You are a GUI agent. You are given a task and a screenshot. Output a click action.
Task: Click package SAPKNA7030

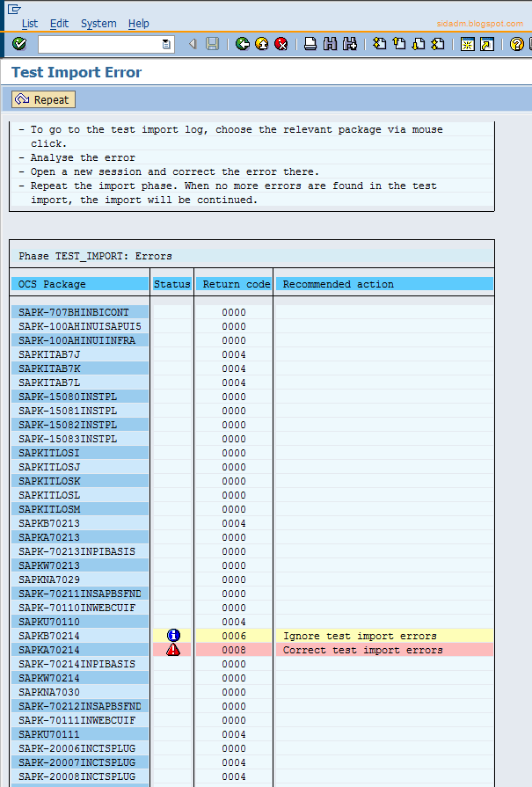(49, 692)
